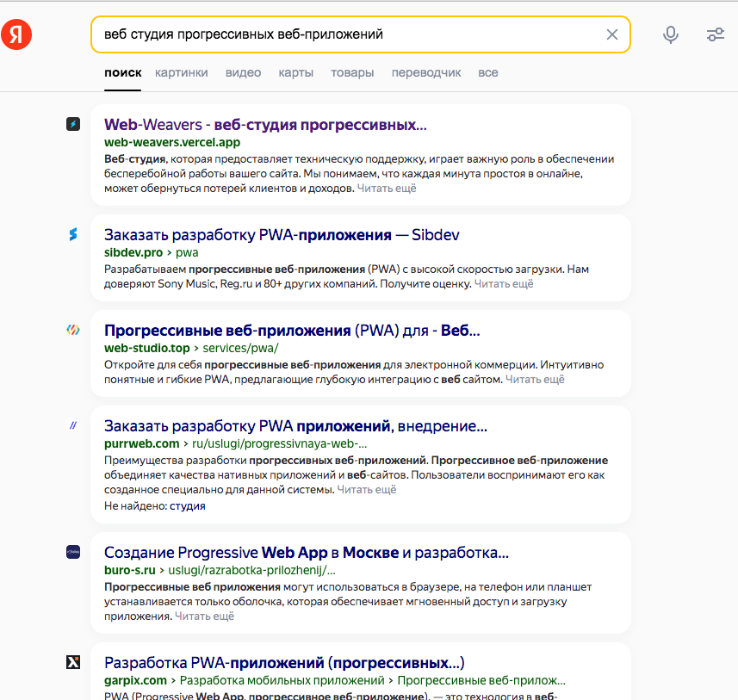The height and width of the screenshot is (700, 738).
Task: Click the Purrweb result favicon
Action: click(x=73, y=425)
